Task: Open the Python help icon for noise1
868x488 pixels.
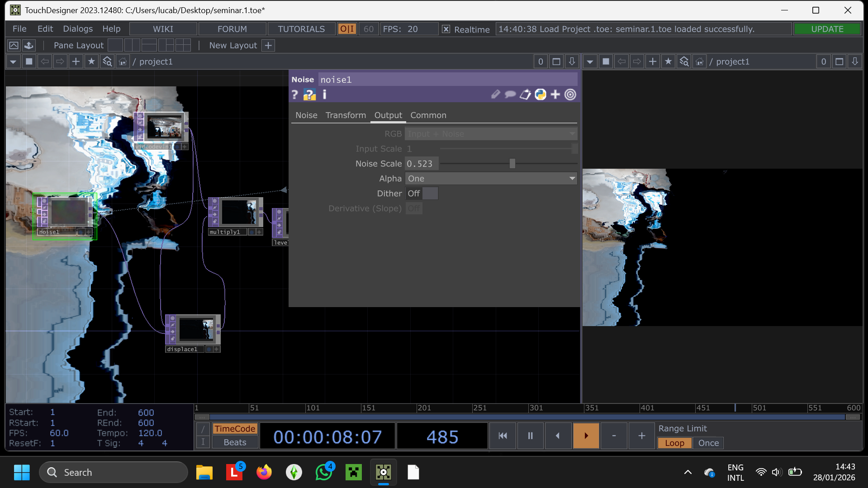Action: 309,95
